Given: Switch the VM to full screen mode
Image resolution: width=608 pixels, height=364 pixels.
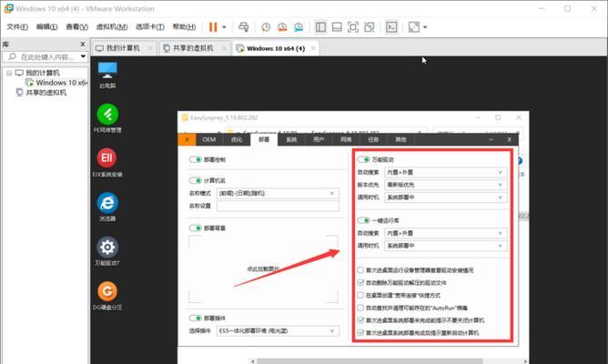Looking at the screenshot, I should (353, 26).
